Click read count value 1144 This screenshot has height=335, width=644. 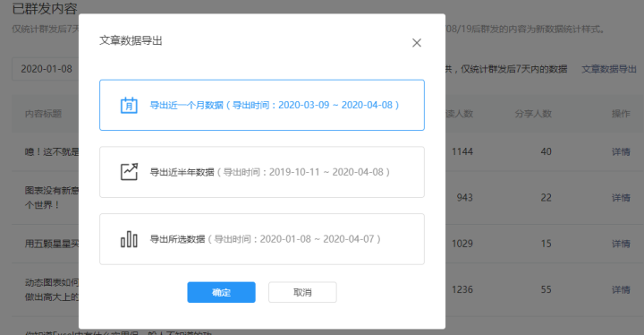click(x=462, y=152)
